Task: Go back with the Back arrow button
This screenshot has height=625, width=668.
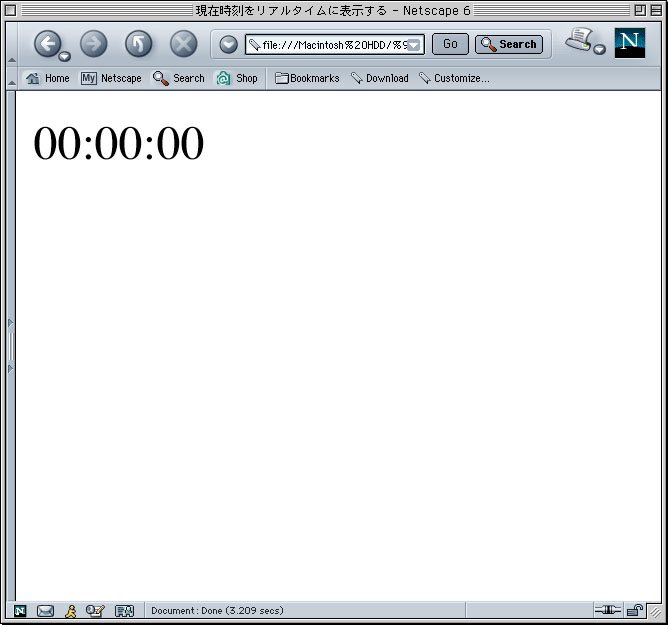Action: [47, 43]
